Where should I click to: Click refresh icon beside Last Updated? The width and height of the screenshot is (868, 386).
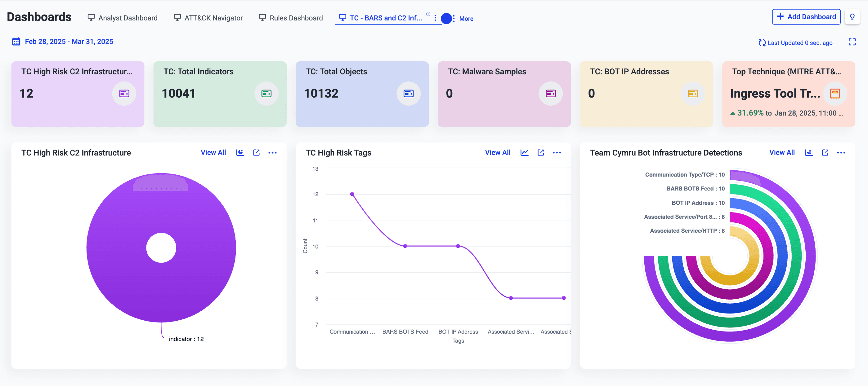coord(762,43)
